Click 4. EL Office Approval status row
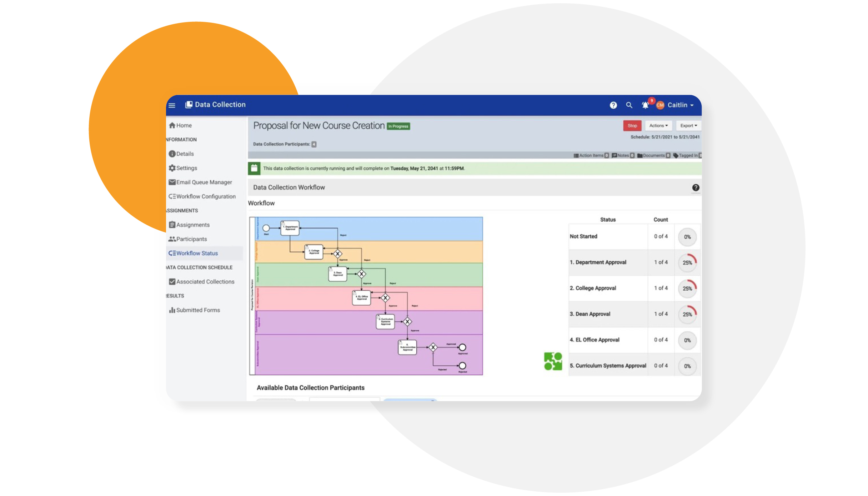Viewport: 868px width, 496px height. 634,340
